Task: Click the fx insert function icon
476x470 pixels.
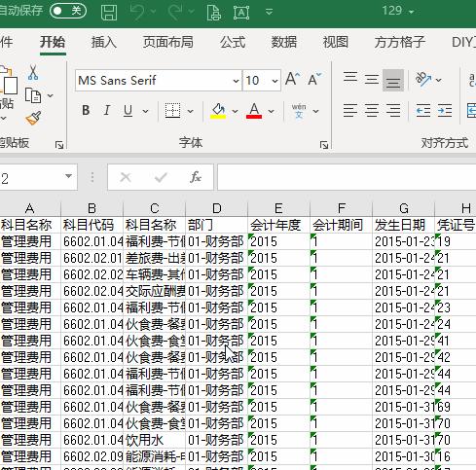Action: click(196, 177)
